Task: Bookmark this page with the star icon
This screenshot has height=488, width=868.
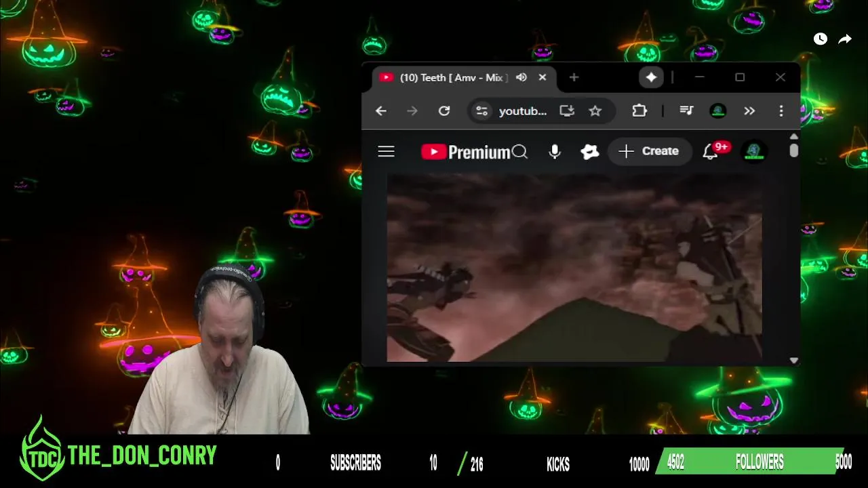Action: (x=595, y=111)
